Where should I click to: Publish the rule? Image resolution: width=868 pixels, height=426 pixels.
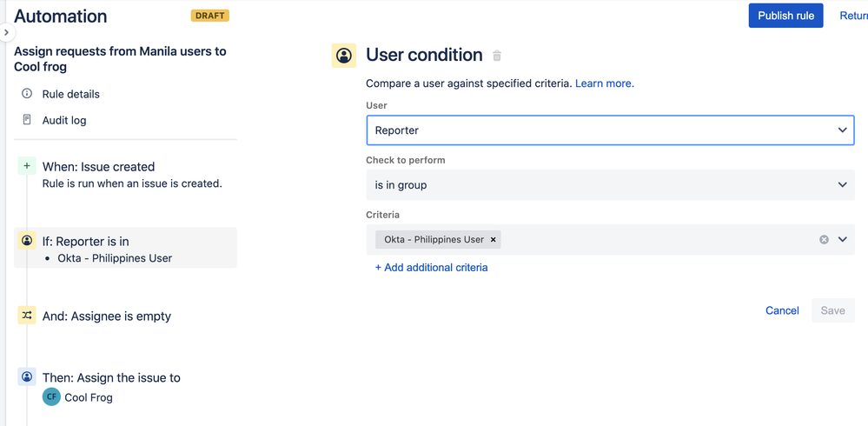coord(785,16)
